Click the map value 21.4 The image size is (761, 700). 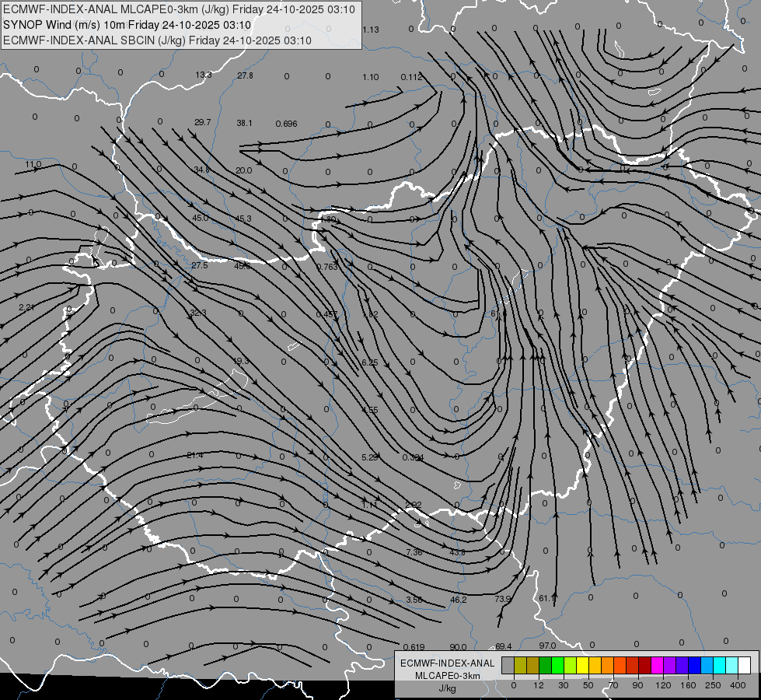tap(194, 455)
